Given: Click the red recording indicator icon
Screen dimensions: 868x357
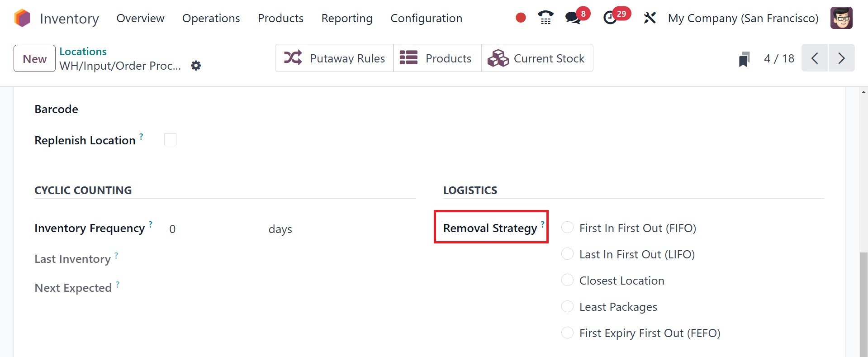Looking at the screenshot, I should [x=521, y=18].
